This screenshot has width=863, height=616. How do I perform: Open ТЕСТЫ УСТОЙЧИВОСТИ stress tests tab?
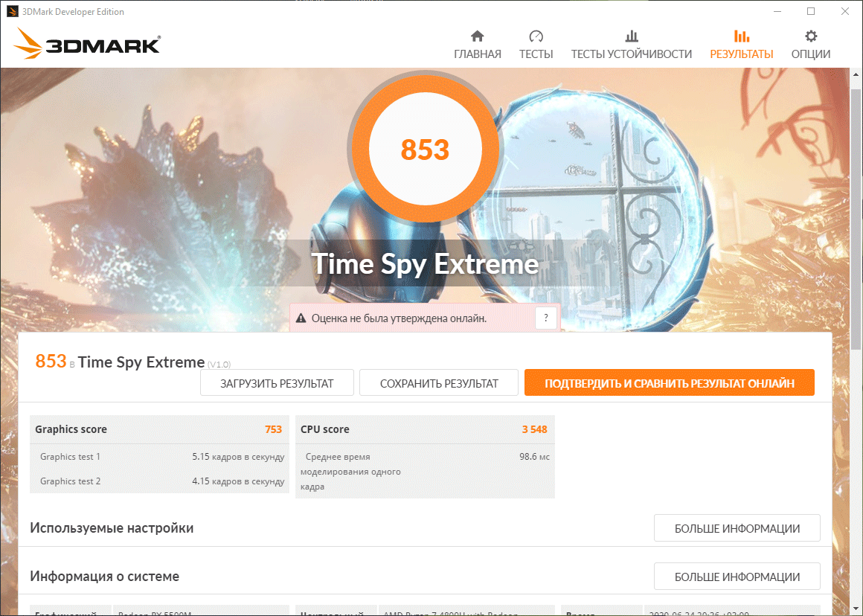coord(632,45)
